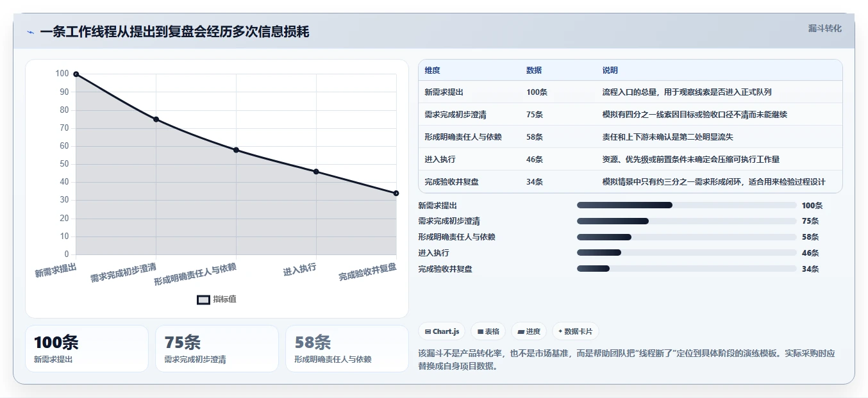The image size is (868, 398).
Task: Open the 75条 需求完成初步澄清 stat card
Action: pos(217,349)
